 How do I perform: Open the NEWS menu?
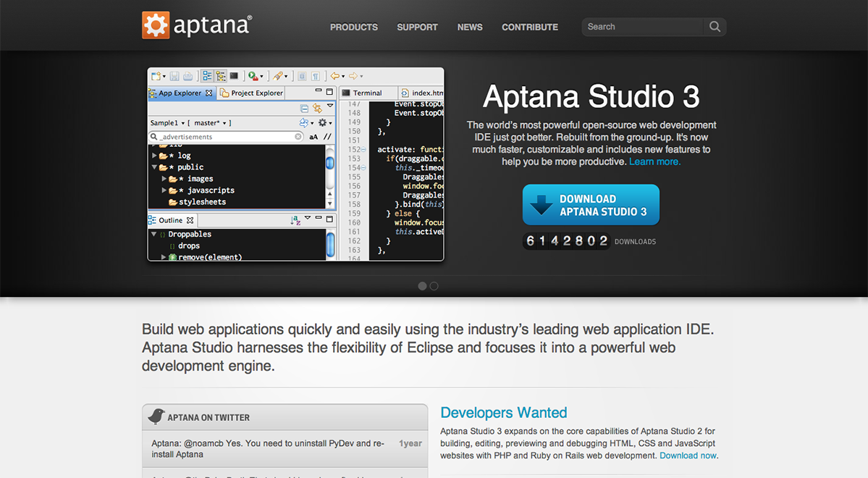coord(470,27)
